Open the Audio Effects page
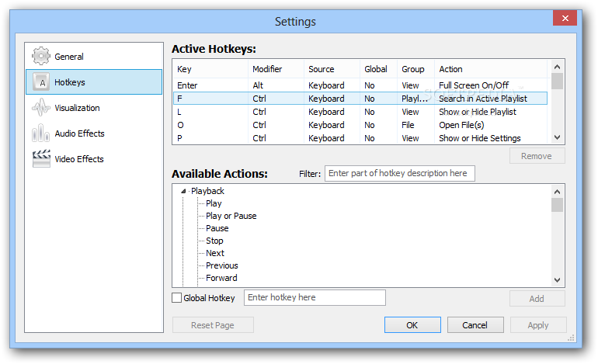The height and width of the screenshot is (364, 598). pyautogui.click(x=94, y=133)
